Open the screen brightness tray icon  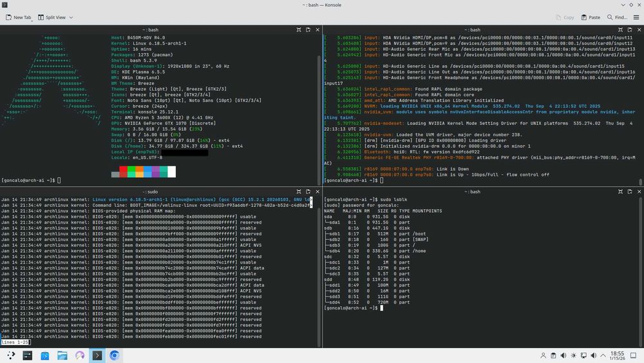point(574,355)
